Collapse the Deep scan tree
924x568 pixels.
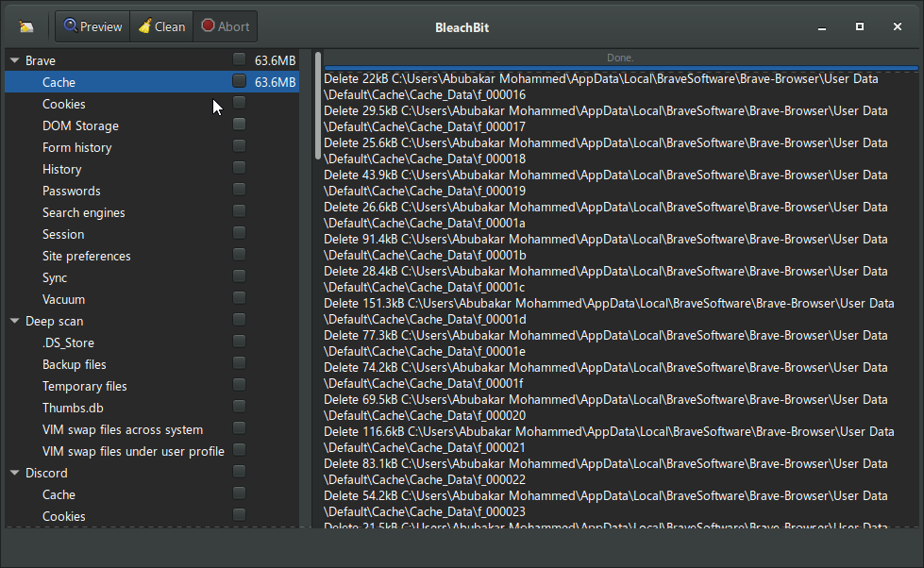14,321
